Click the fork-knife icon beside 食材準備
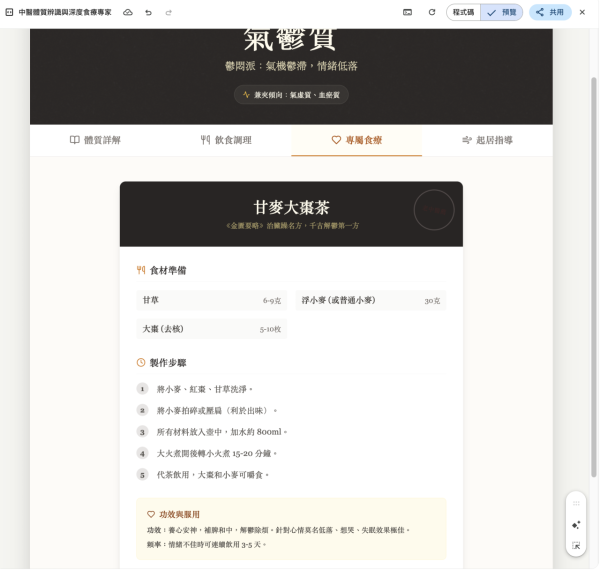Image resolution: width=600 pixels, height=570 pixels. click(x=141, y=270)
